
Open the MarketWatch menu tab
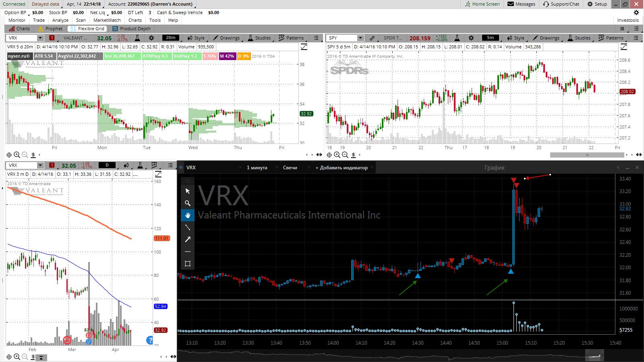tap(107, 20)
